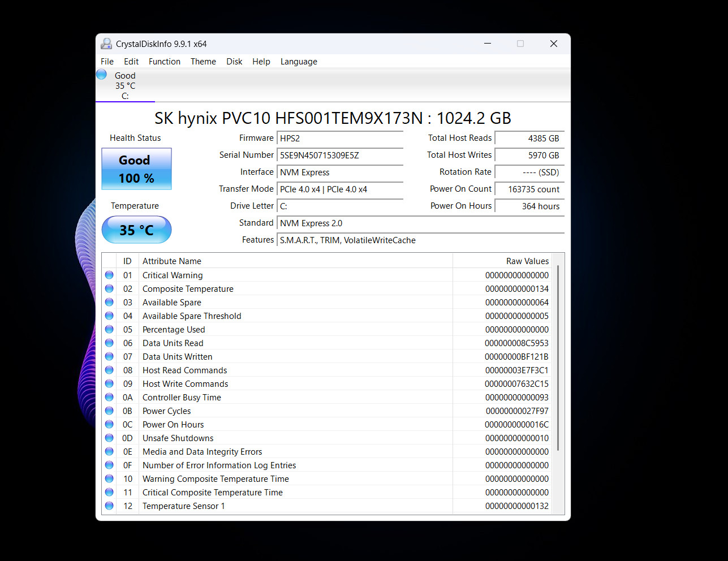Click the Standard field NVM Express 2.0

point(420,223)
